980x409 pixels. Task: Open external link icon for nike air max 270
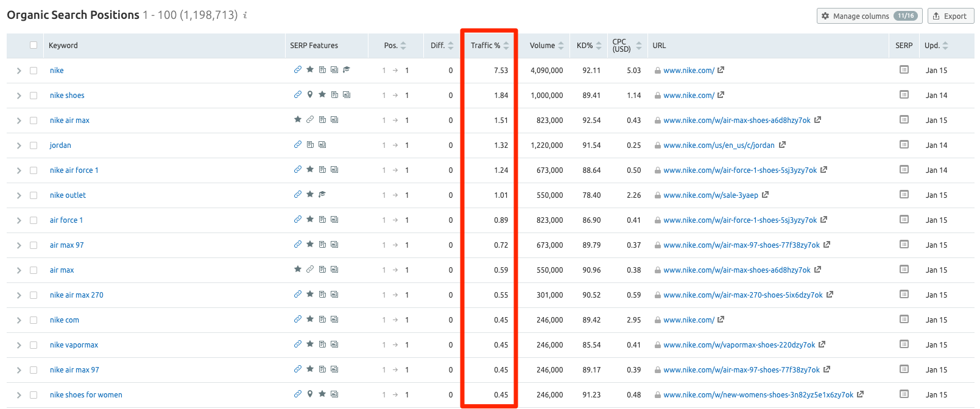point(830,295)
